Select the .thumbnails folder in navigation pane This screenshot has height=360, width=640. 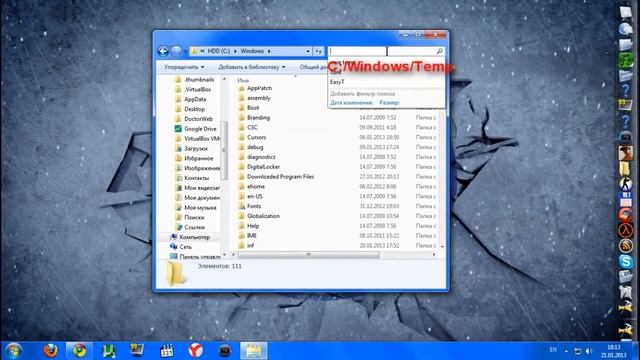coord(199,80)
